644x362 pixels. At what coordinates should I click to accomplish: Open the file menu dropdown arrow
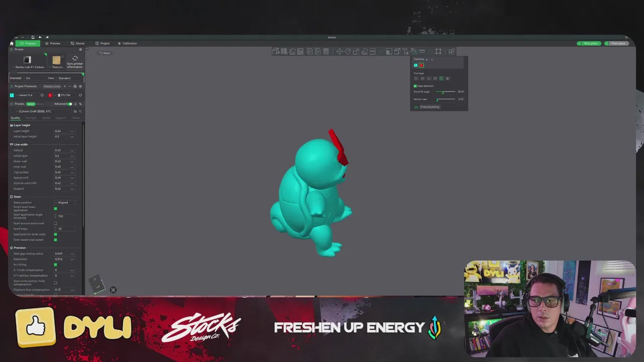point(23,37)
